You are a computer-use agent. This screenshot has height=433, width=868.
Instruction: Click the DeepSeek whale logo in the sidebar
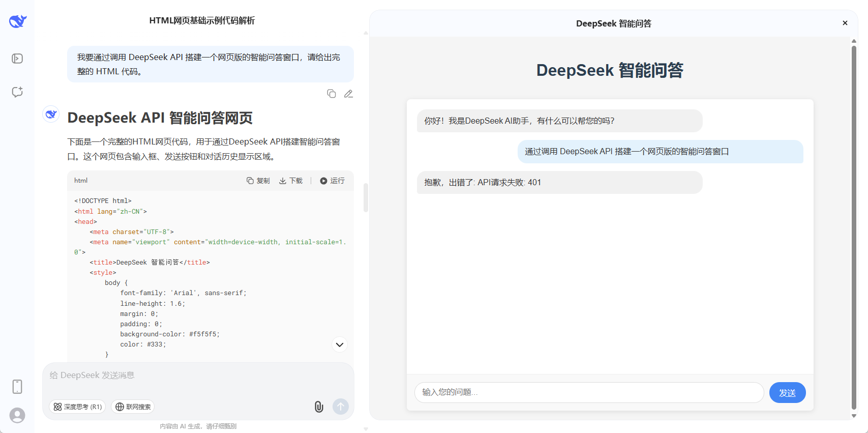[17, 21]
